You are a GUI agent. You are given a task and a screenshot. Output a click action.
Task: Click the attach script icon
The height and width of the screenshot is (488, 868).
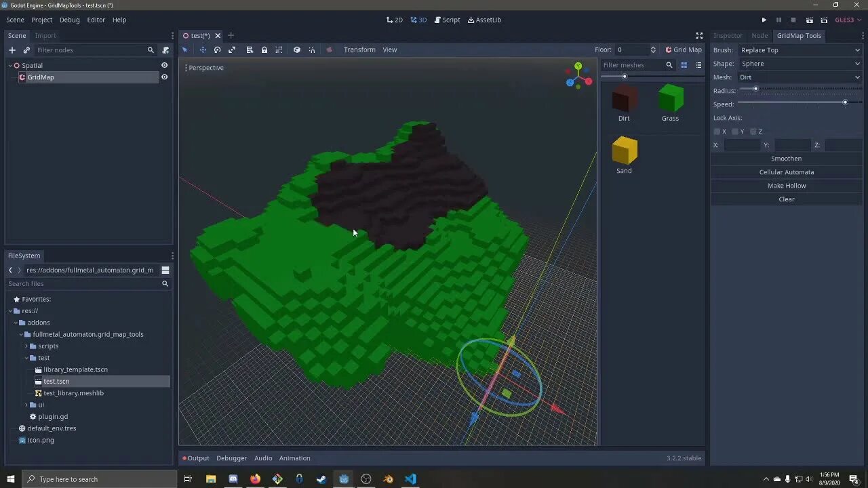pos(165,50)
